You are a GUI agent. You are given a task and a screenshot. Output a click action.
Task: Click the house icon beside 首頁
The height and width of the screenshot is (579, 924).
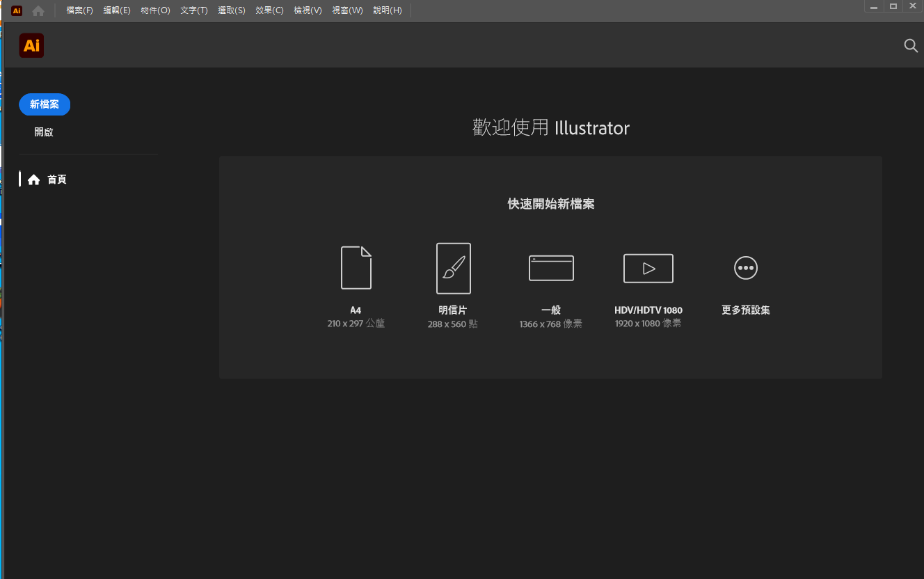coord(33,180)
